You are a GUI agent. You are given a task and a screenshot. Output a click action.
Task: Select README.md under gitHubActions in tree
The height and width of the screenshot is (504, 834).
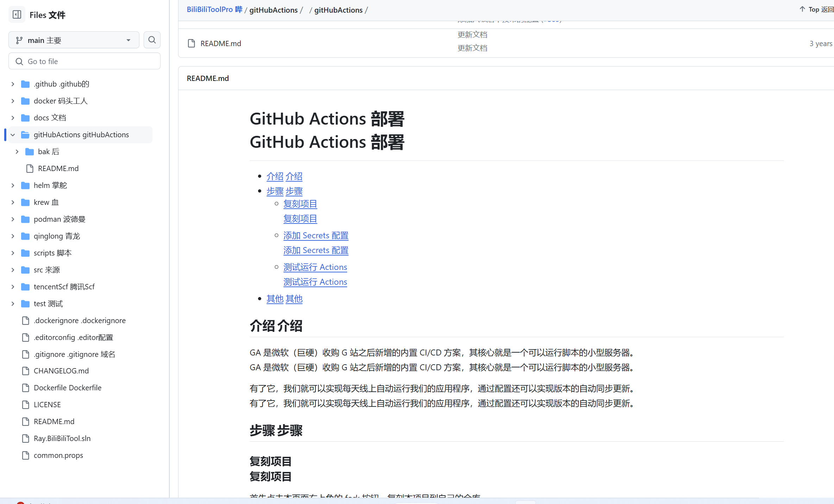point(58,169)
